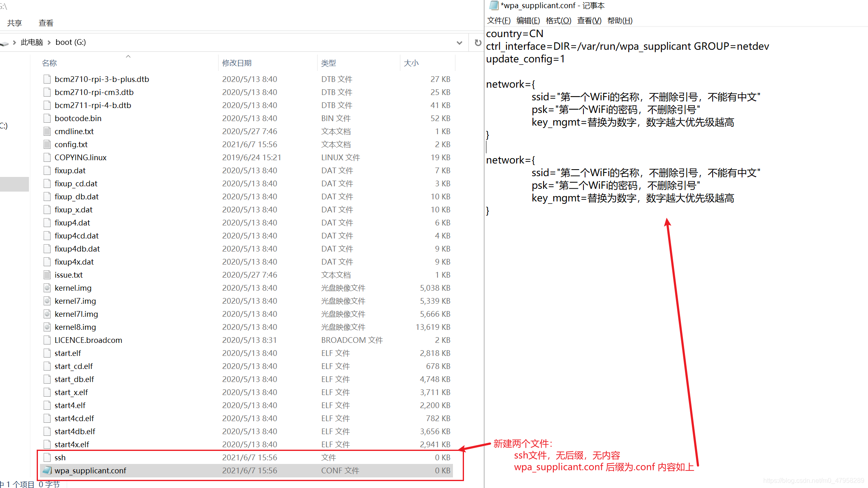
Task: Open the address bar history dropdown
Action: pos(459,42)
